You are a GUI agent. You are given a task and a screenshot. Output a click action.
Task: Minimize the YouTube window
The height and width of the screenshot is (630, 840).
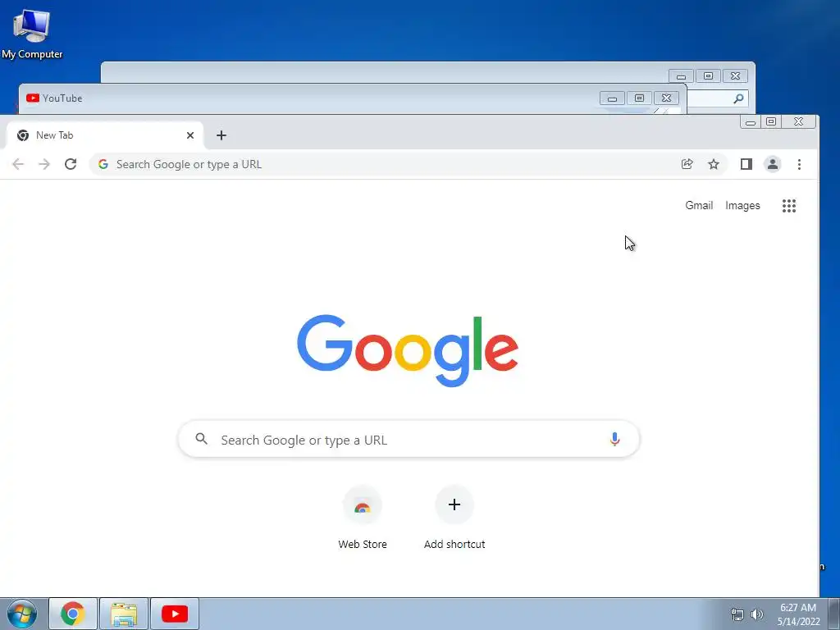point(612,98)
